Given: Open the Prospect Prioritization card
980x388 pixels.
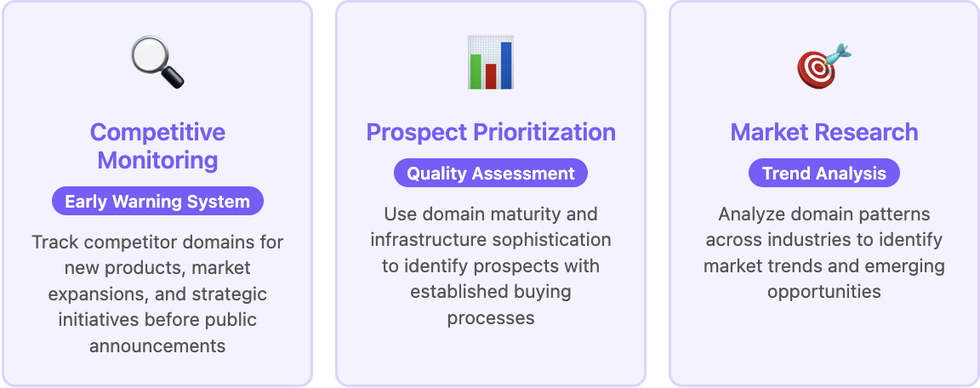Looking at the screenshot, I should click(x=491, y=194).
